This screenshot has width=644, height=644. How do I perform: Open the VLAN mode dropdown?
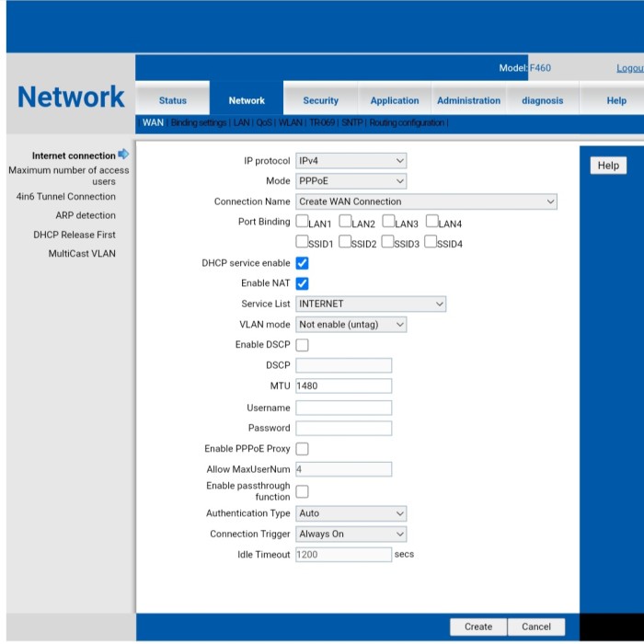[x=351, y=325]
